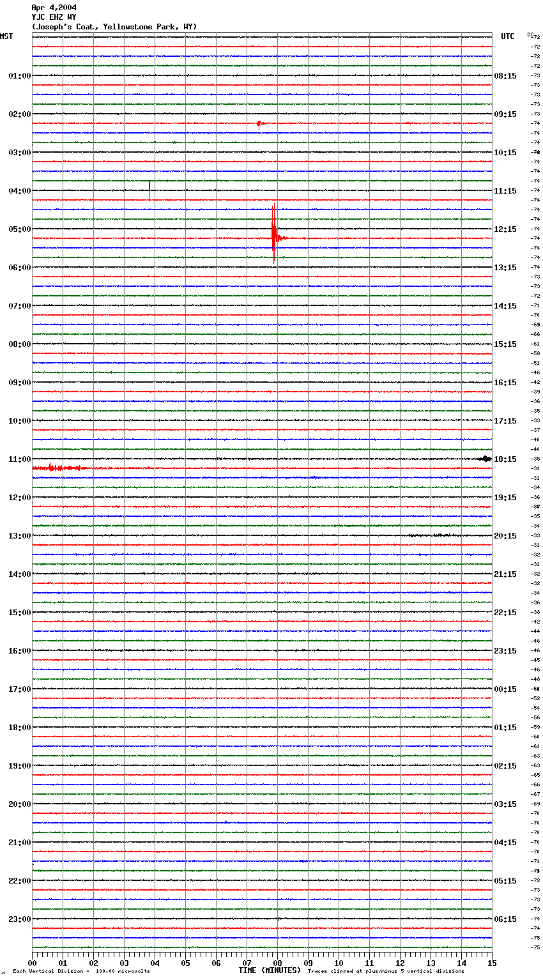
Task: Click the 05:00 MST time label
Action: click(x=20, y=229)
